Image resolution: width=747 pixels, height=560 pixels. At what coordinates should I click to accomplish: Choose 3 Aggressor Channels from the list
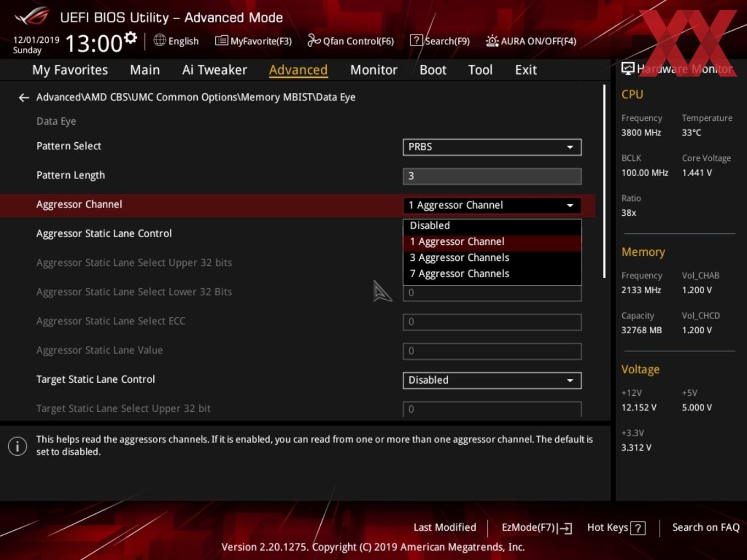[x=492, y=257]
